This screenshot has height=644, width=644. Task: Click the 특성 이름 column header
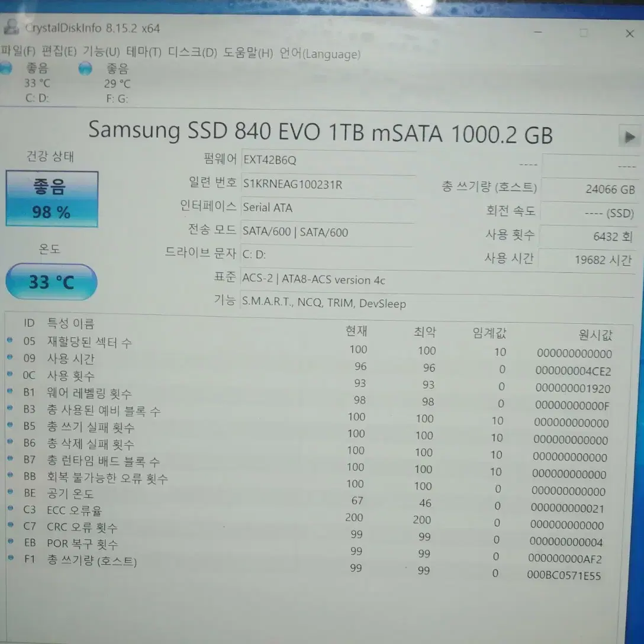click(x=70, y=323)
